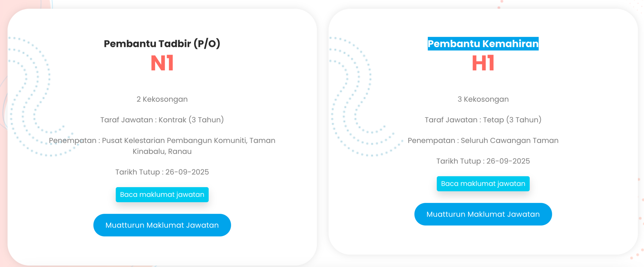Click Penempatan Seluruh Cawangan Taman text
The width and height of the screenshot is (644, 267).
483,140
